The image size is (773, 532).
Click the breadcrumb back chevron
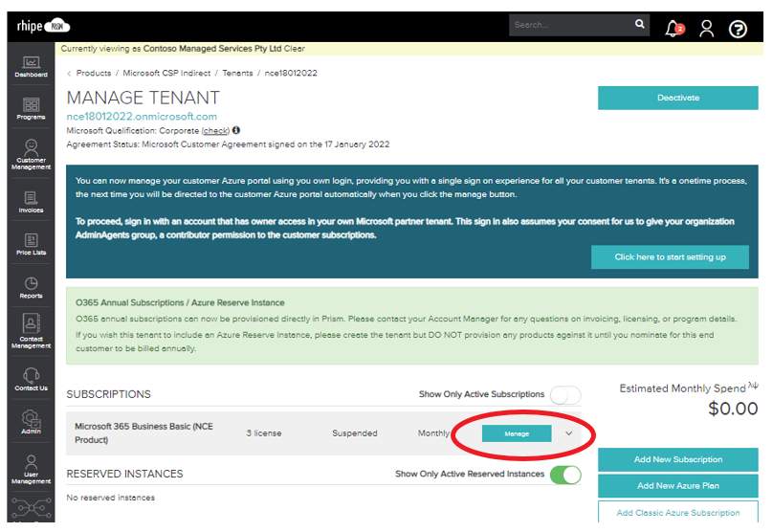pyautogui.click(x=69, y=74)
